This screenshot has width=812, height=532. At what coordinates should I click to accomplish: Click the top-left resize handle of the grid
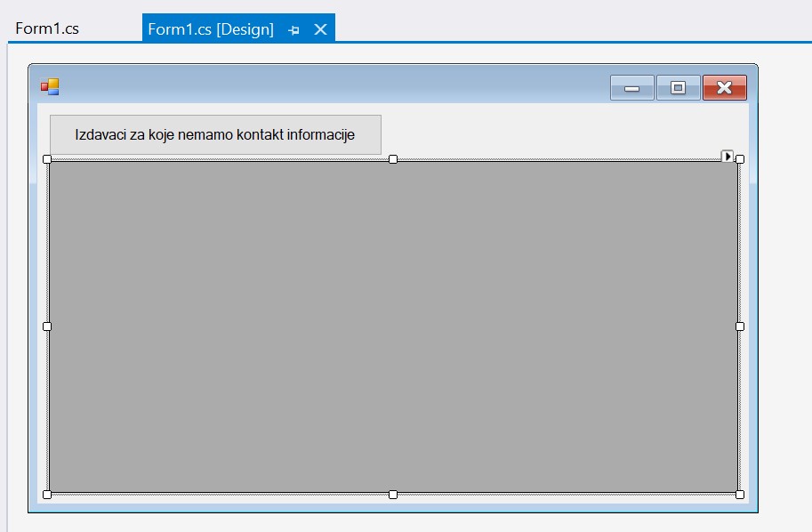coord(47,159)
